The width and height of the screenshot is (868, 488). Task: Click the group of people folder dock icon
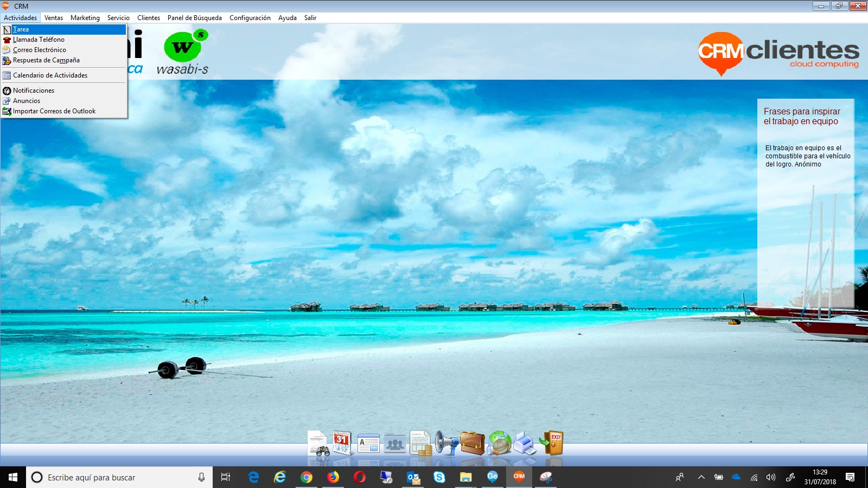395,444
